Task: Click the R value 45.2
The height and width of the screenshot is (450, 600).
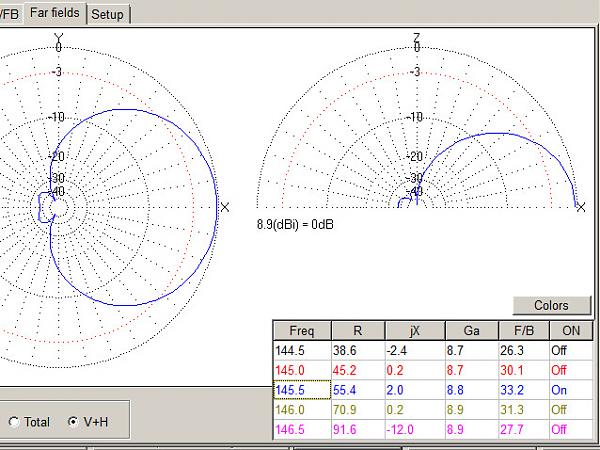Action: (358, 370)
